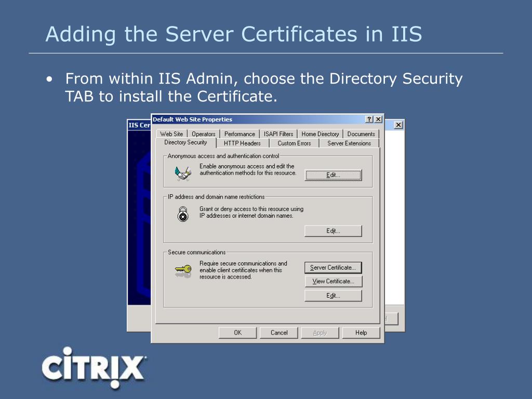Click the 'Anonymous access and authentication control' label

[223, 156]
